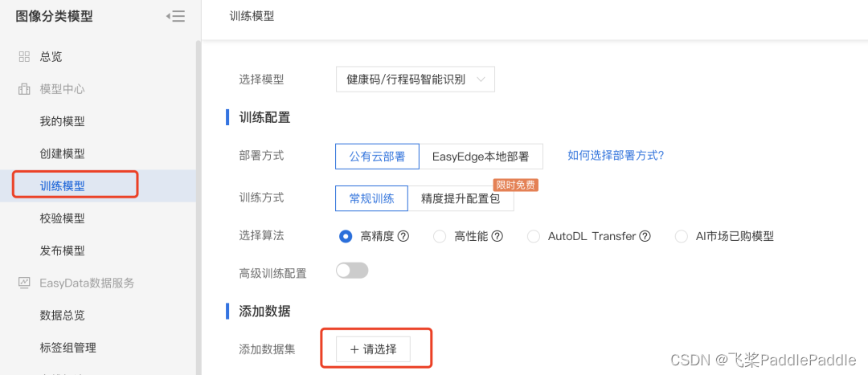Click the 请选择 add dataset button
868x375 pixels.
[373, 349]
